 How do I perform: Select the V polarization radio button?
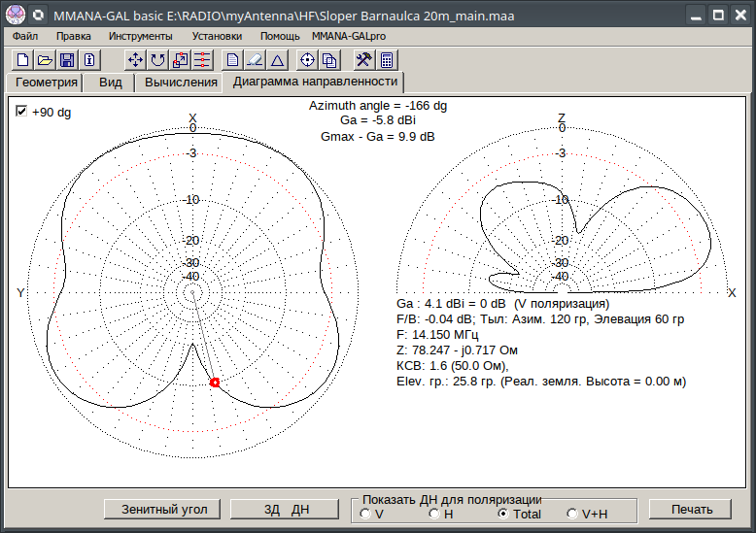pos(365,514)
